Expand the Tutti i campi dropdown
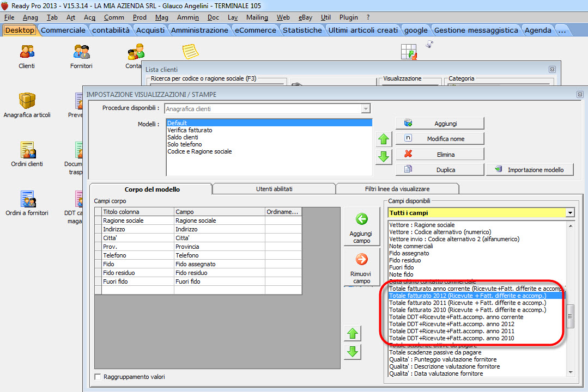Image resolution: width=588 pixels, height=392 pixels. pyautogui.click(x=570, y=213)
